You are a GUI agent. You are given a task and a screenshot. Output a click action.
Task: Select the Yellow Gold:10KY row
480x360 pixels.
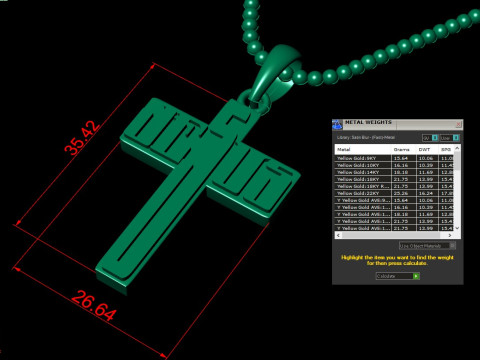[395, 165]
